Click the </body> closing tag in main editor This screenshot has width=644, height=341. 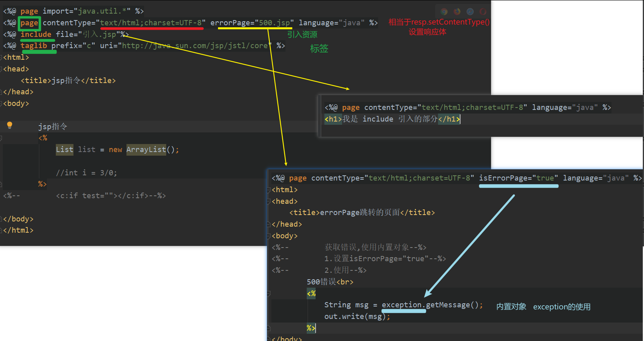[x=18, y=219]
